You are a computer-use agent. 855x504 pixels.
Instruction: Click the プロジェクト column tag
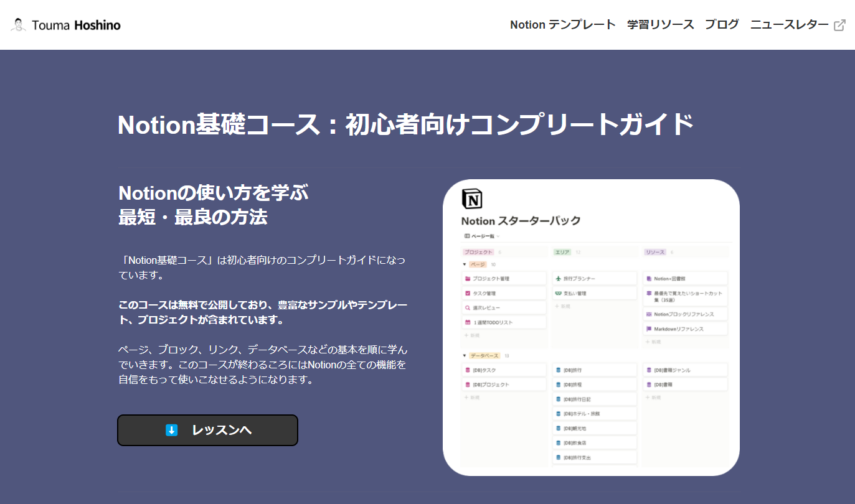tap(479, 252)
